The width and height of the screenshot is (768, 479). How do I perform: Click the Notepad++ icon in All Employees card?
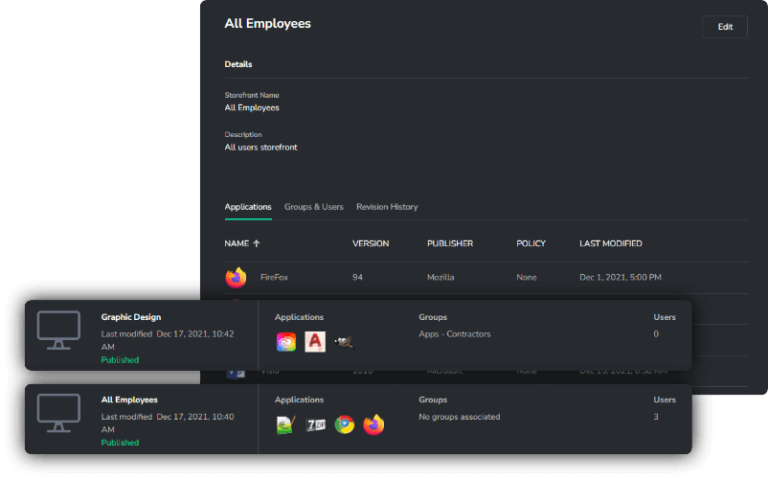point(286,425)
